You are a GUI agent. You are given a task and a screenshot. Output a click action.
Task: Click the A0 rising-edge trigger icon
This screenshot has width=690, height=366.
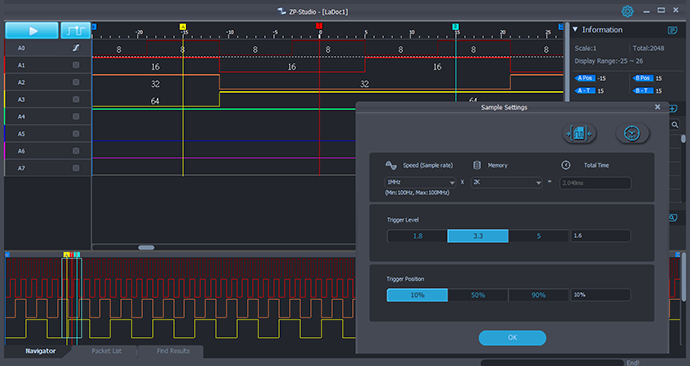click(76, 48)
